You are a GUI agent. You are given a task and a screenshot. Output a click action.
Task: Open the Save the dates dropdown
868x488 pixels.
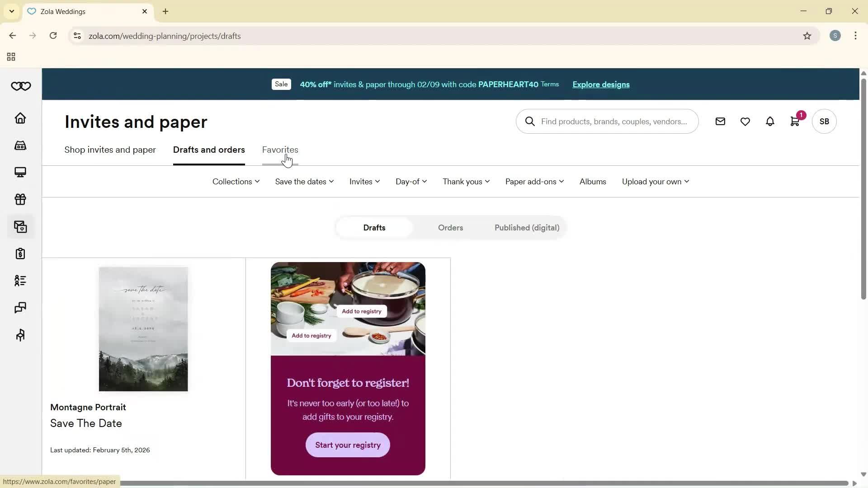coord(304,181)
